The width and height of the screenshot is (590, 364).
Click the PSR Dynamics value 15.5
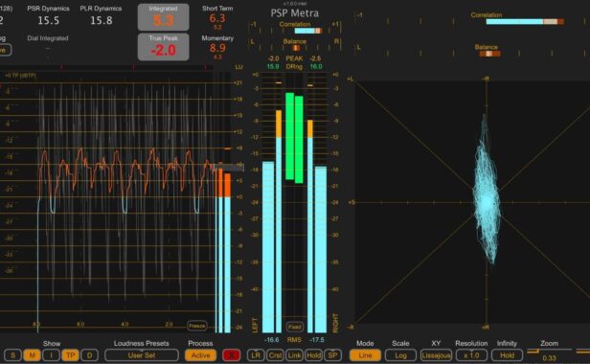click(x=49, y=20)
